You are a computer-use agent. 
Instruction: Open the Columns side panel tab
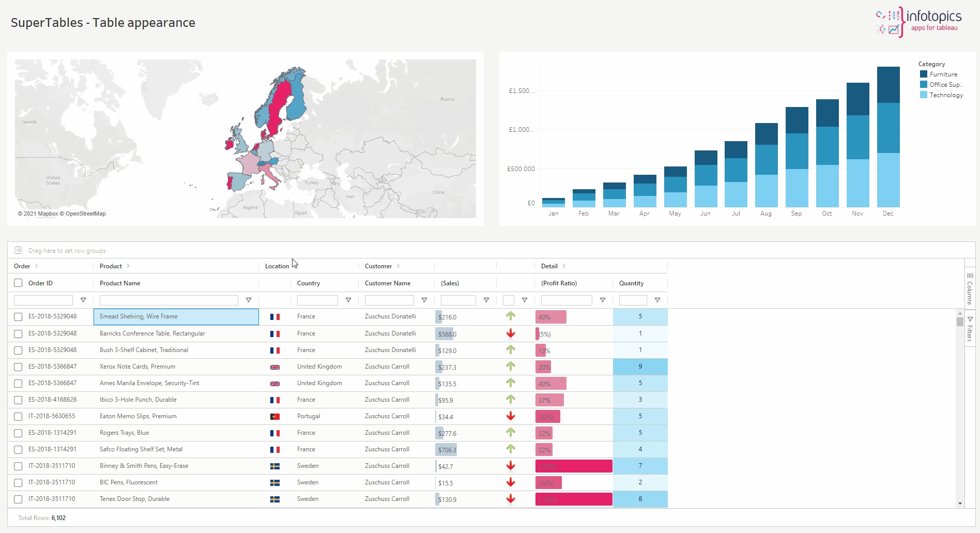[x=970, y=288]
